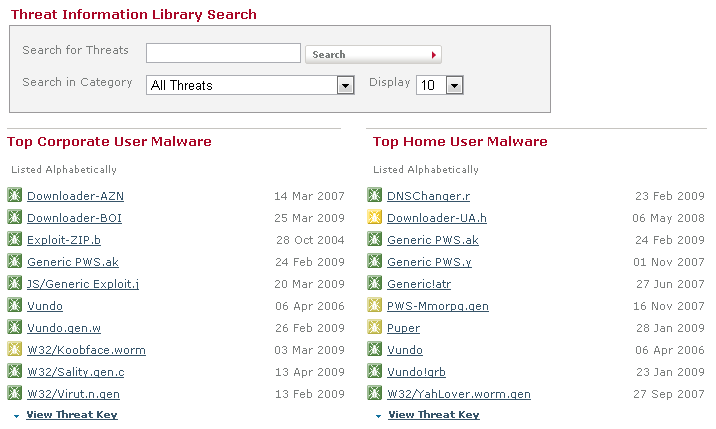Click the threat icon beside W32/YahLover.worm.gen

tap(375, 394)
